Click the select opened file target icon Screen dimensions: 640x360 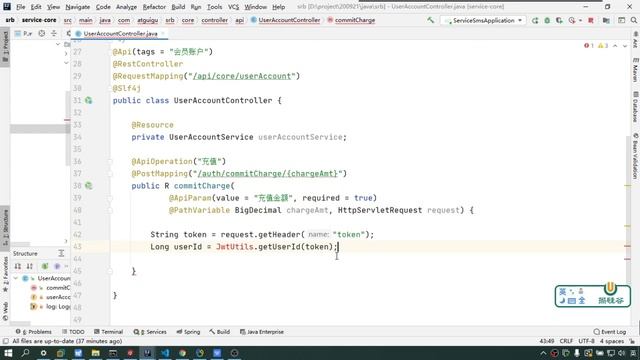(42, 33)
